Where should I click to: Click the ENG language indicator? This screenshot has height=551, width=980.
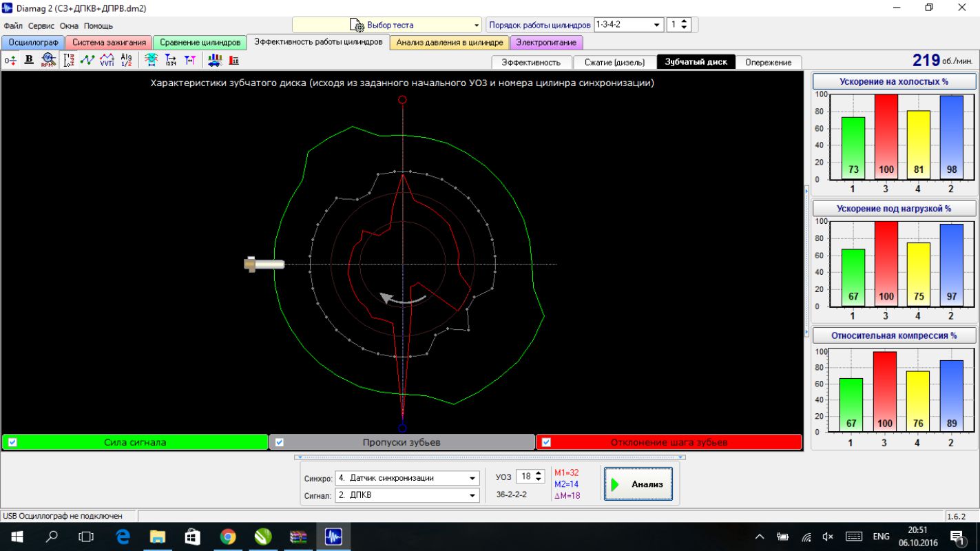(881, 537)
